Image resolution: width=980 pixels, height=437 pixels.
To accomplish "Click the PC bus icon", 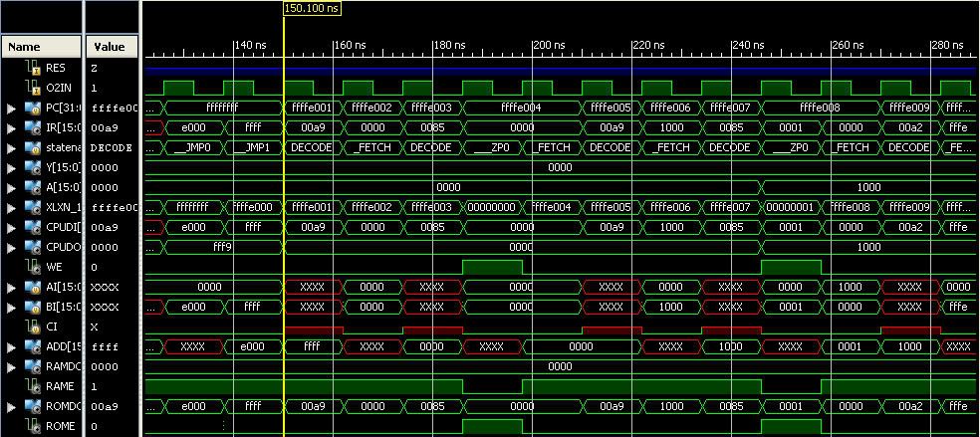I will (31, 108).
